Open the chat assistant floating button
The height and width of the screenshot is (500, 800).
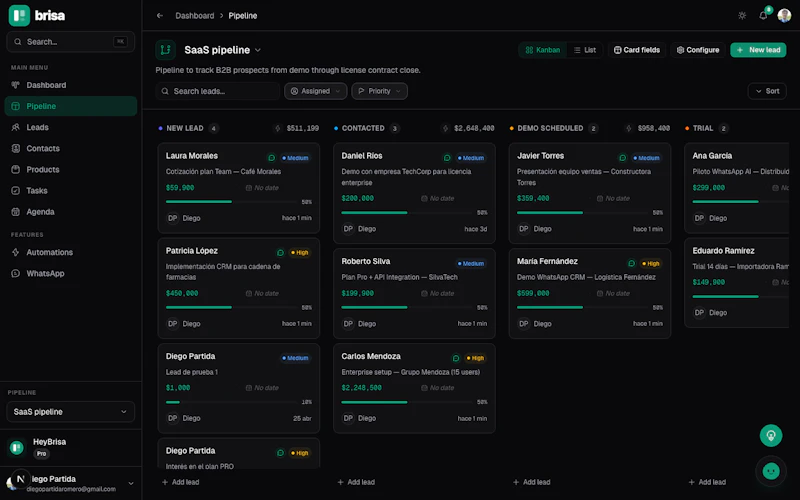(x=771, y=471)
